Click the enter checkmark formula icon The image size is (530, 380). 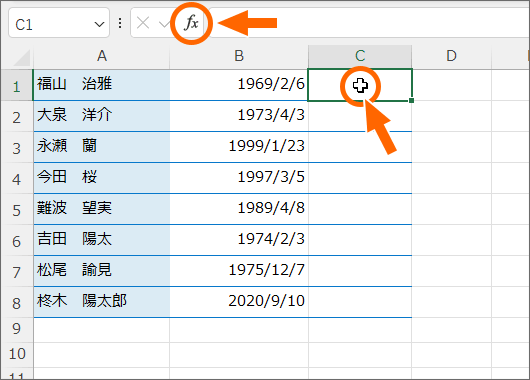(x=165, y=24)
